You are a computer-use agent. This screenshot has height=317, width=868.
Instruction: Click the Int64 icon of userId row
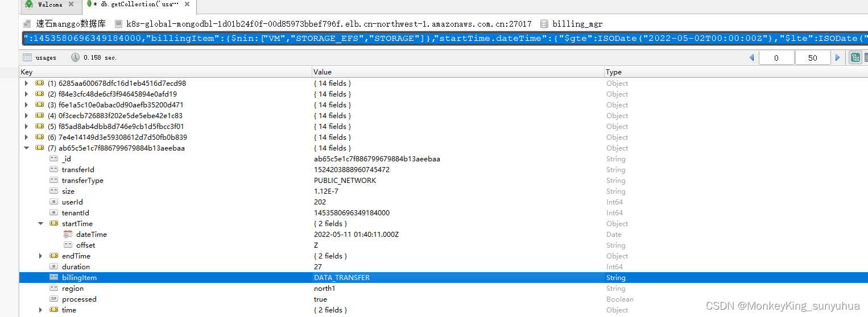pyautogui.click(x=53, y=202)
